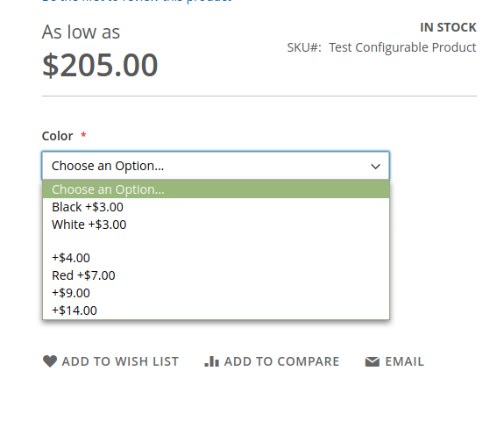Click the envelope email icon
This screenshot has width=504, height=421.
click(x=373, y=362)
